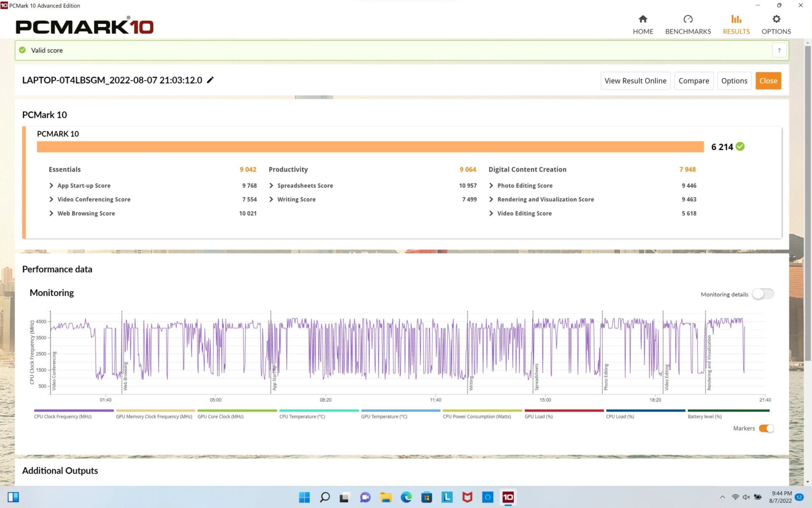This screenshot has height=508, width=812.
Task: Click the vertical scrollbar thumb
Action: pyautogui.click(x=808, y=203)
